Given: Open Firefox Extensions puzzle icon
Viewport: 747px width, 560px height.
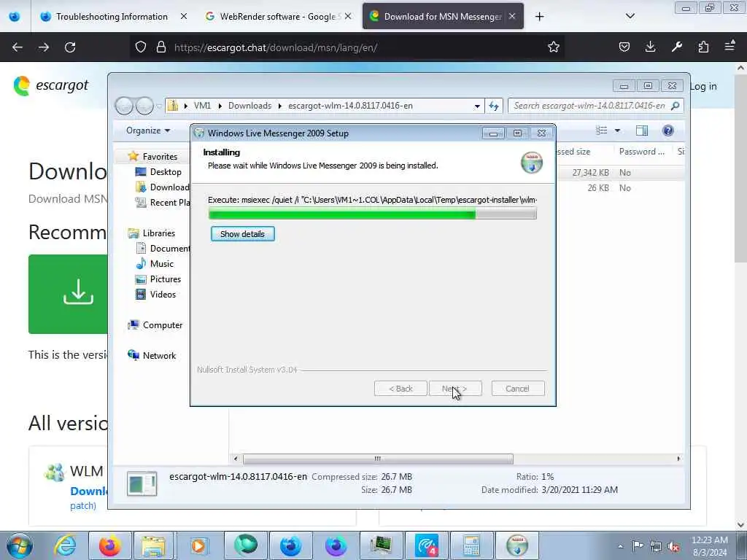Looking at the screenshot, I should point(703,47).
